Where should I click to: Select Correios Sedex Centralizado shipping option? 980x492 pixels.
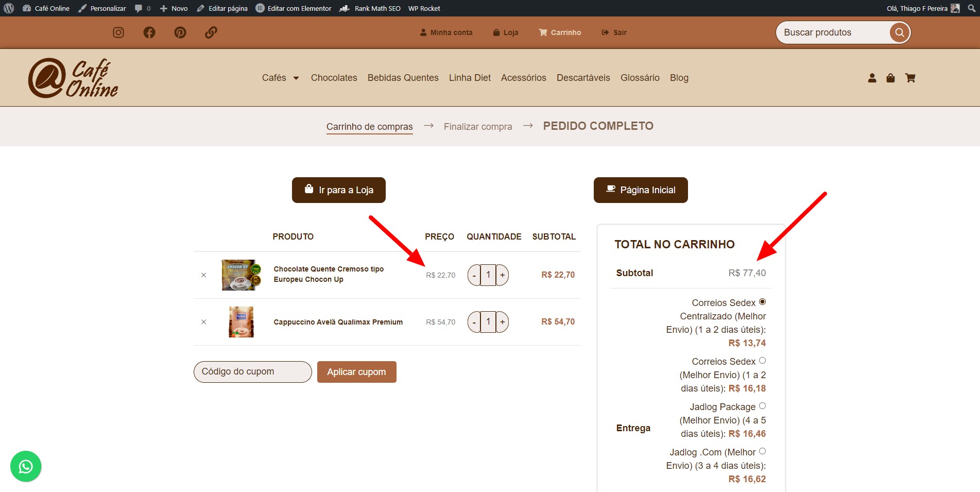click(762, 302)
